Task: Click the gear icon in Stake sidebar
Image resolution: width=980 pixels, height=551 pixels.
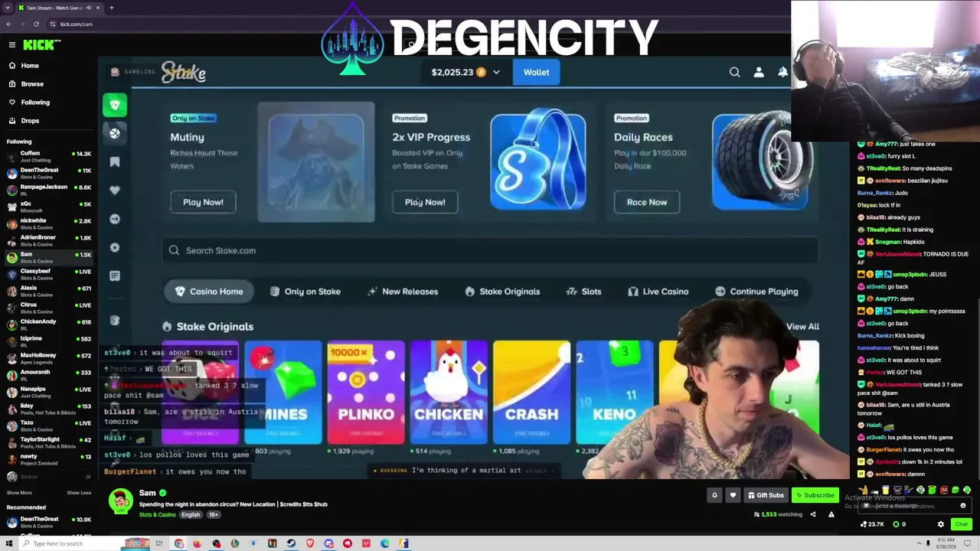Action: point(115,248)
